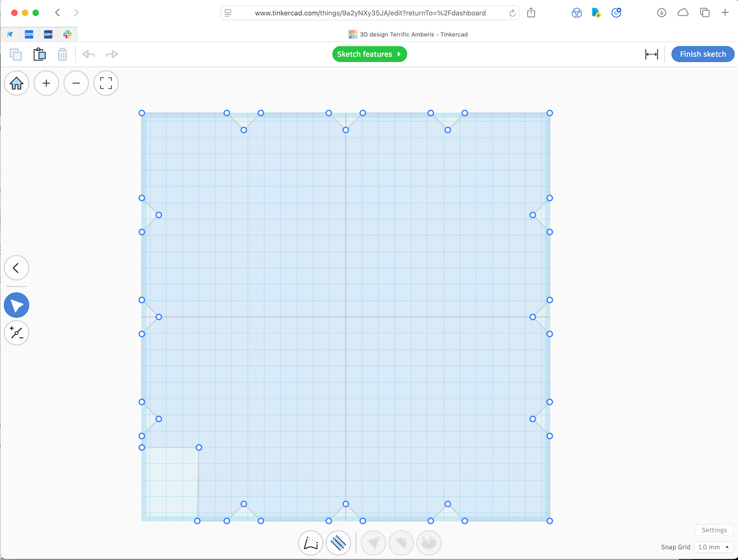
Task: Paste using the clipboard icon
Action: [x=39, y=54]
